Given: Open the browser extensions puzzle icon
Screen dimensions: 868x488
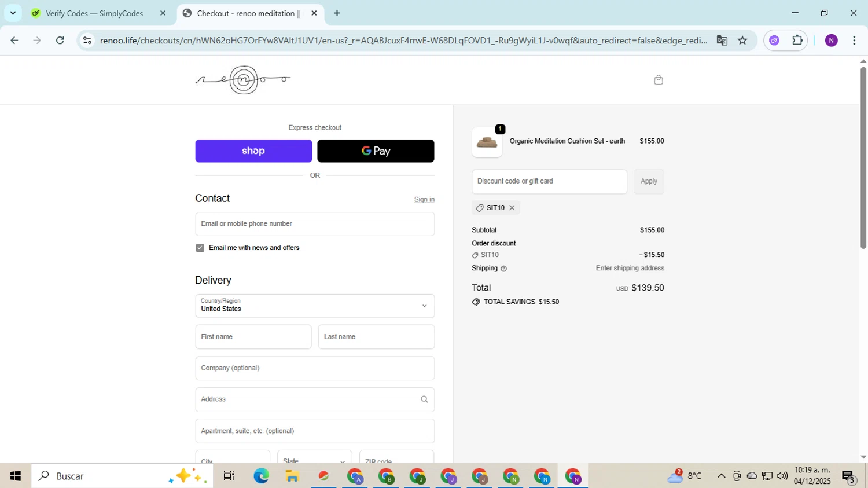Looking at the screenshot, I should [797, 41].
